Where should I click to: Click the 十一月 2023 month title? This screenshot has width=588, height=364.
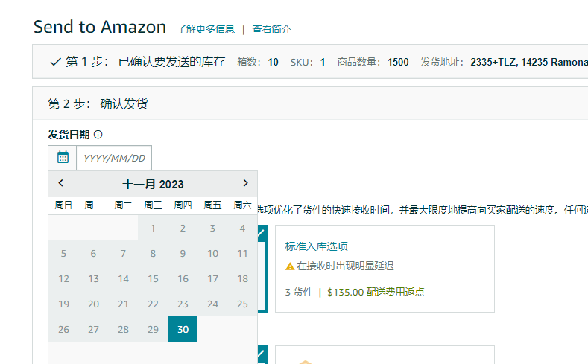[153, 185]
